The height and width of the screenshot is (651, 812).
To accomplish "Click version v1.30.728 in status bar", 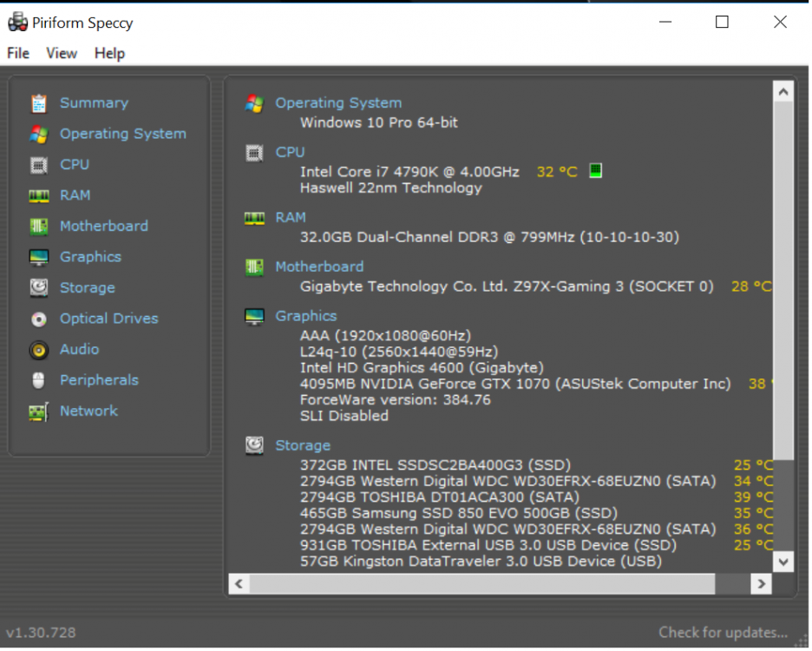I will [41, 634].
